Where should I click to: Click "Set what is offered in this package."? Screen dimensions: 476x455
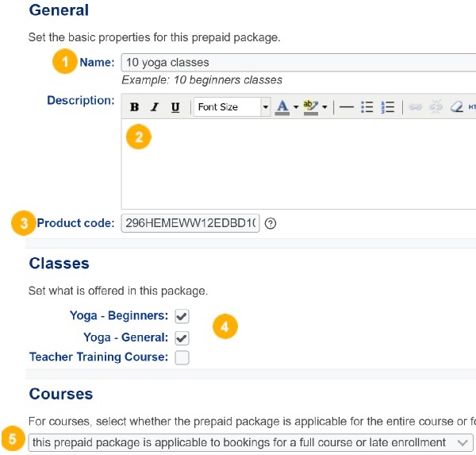118,291
